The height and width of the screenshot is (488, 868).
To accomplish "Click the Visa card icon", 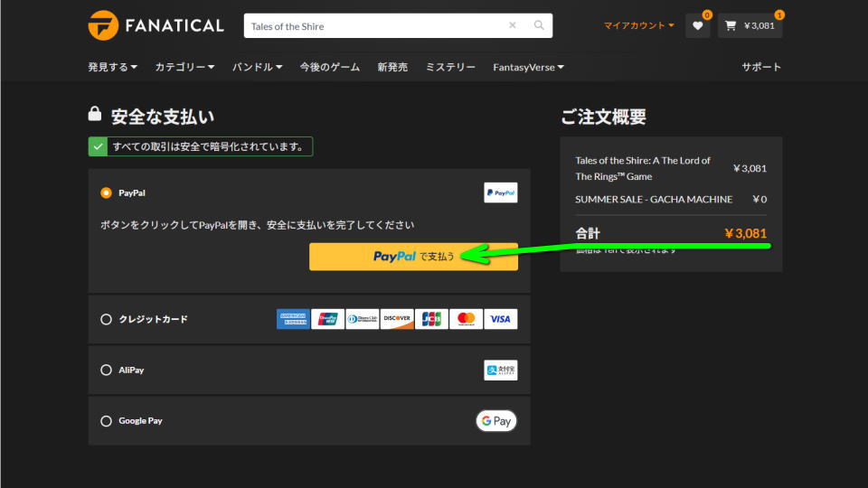I will [500, 319].
